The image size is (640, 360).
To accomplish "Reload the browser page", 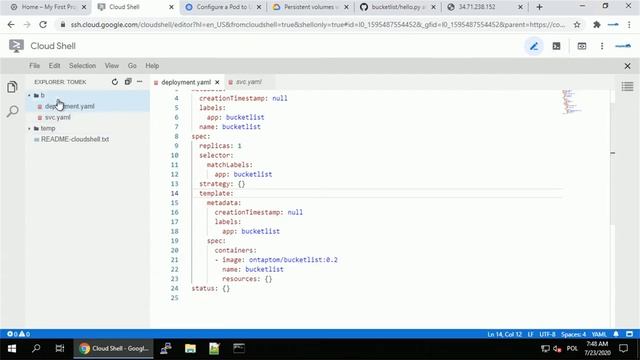I will 43,25.
